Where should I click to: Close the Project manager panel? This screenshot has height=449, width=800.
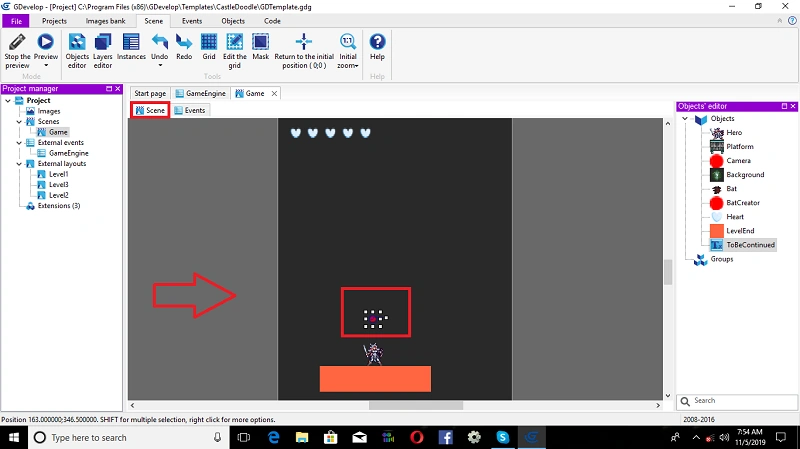pos(118,89)
